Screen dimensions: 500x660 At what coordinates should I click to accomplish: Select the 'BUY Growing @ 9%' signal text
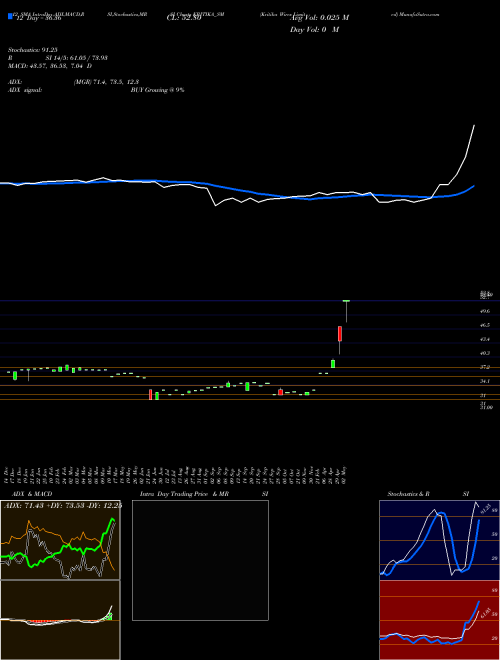157,90
